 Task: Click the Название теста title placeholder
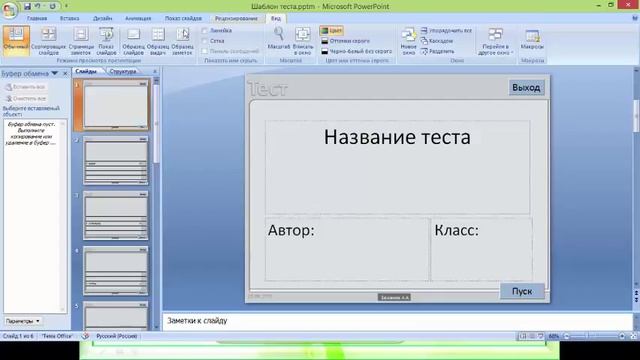pyautogui.click(x=398, y=167)
